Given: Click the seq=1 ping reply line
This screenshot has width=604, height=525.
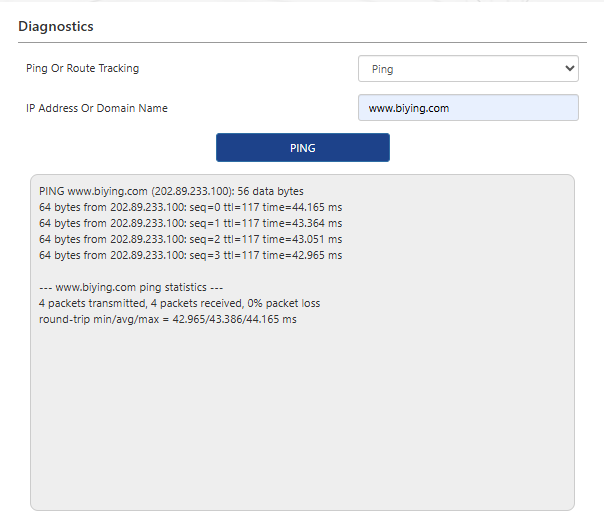Looking at the screenshot, I should 190,223.
